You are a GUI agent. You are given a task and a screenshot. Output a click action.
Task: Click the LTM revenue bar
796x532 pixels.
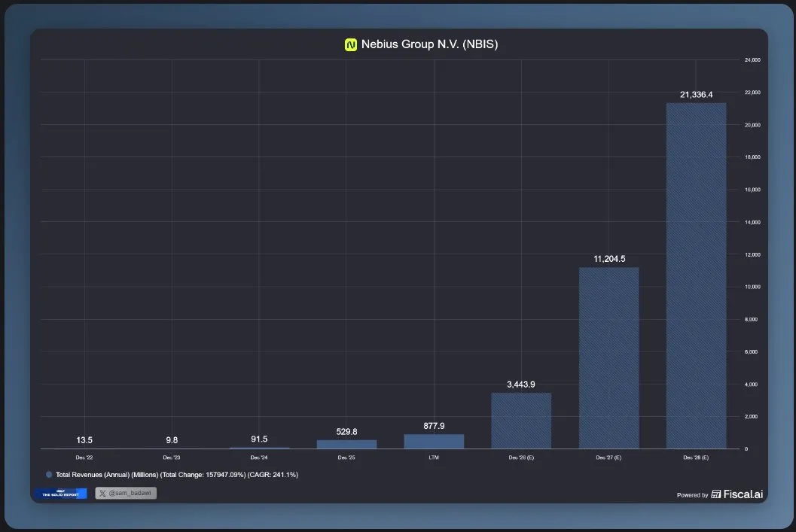(434, 442)
